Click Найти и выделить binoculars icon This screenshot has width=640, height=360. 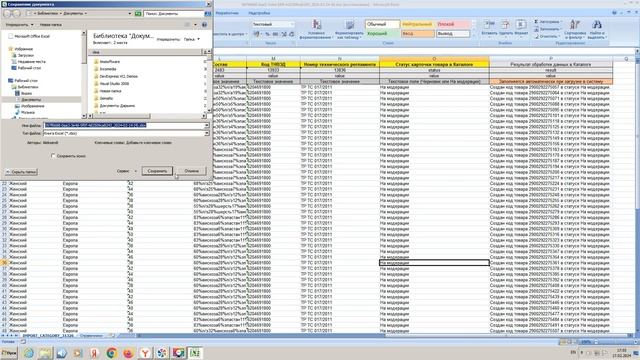597,29
